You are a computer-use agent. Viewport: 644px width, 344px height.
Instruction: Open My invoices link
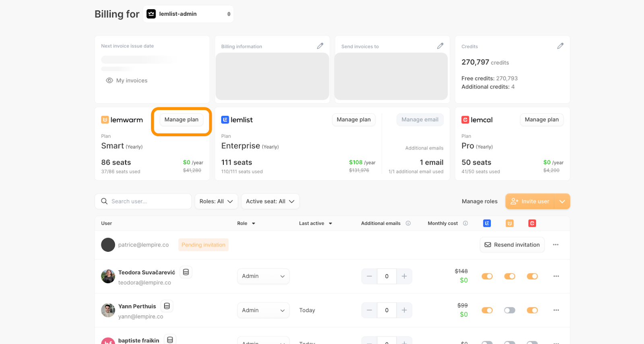pos(132,81)
